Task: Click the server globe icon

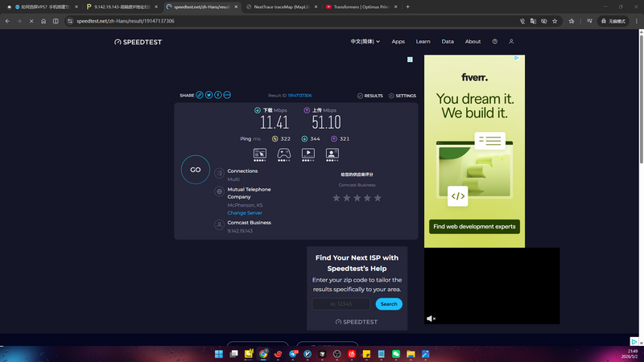Action: (x=219, y=191)
